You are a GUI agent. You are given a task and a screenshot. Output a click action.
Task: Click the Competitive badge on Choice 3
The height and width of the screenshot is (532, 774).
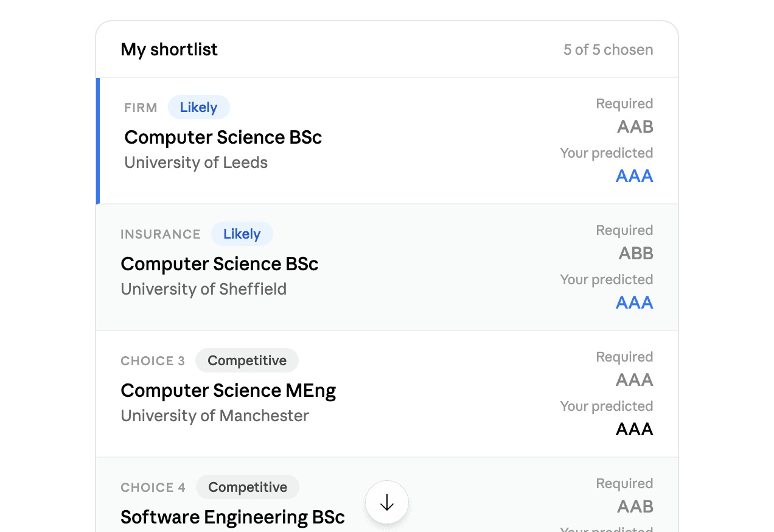pyautogui.click(x=246, y=361)
